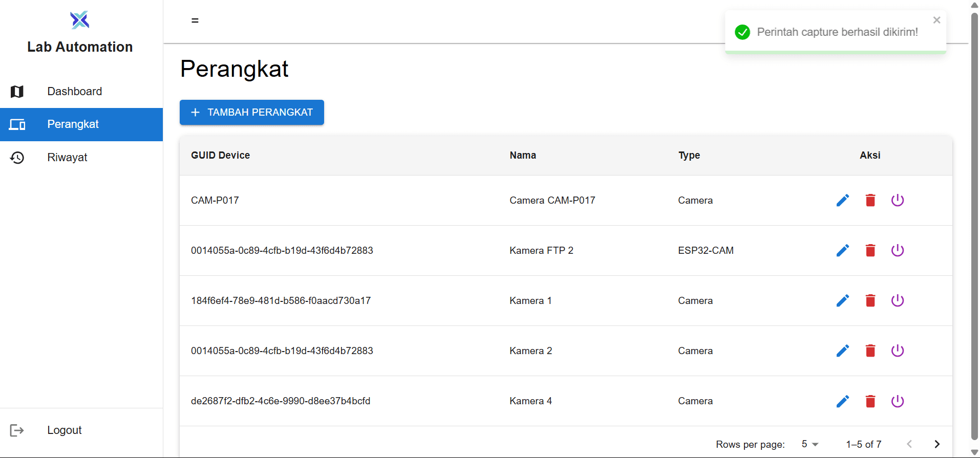Click the edit pencil for Camera CAM-P017
This screenshot has height=458, width=980.
click(842, 200)
